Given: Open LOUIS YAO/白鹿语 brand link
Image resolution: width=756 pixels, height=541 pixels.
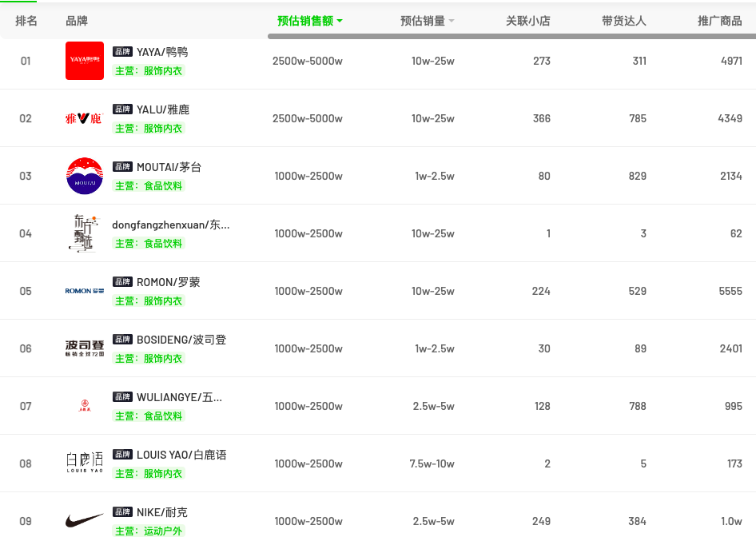Looking at the screenshot, I should coord(181,455).
